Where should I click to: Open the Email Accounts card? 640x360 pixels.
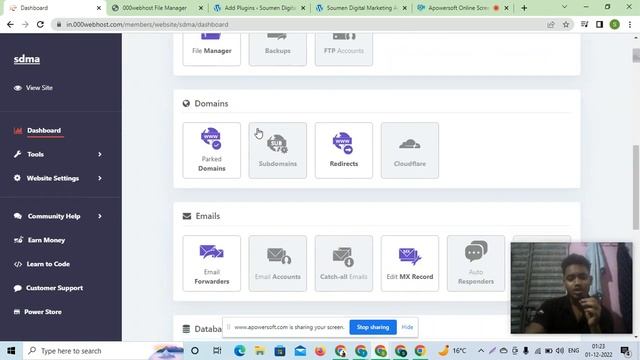point(278,263)
